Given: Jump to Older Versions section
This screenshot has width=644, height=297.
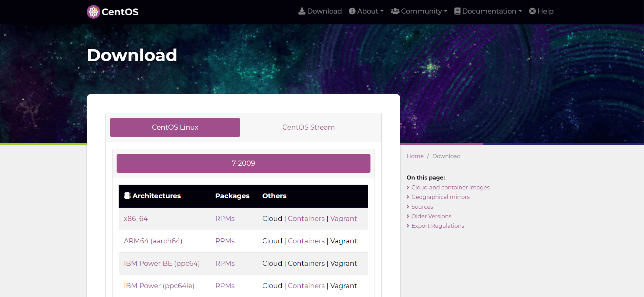Looking at the screenshot, I should click(x=431, y=216).
